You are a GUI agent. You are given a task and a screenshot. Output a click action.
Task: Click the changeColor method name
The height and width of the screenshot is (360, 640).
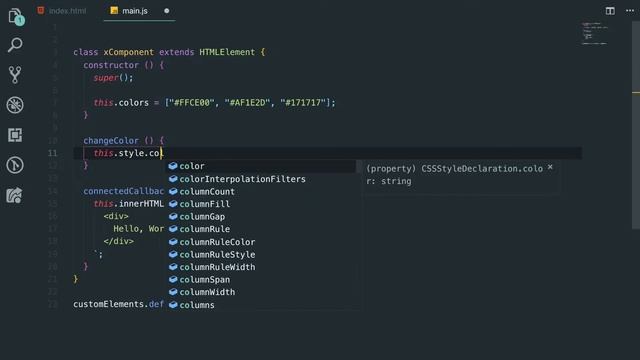coord(111,141)
